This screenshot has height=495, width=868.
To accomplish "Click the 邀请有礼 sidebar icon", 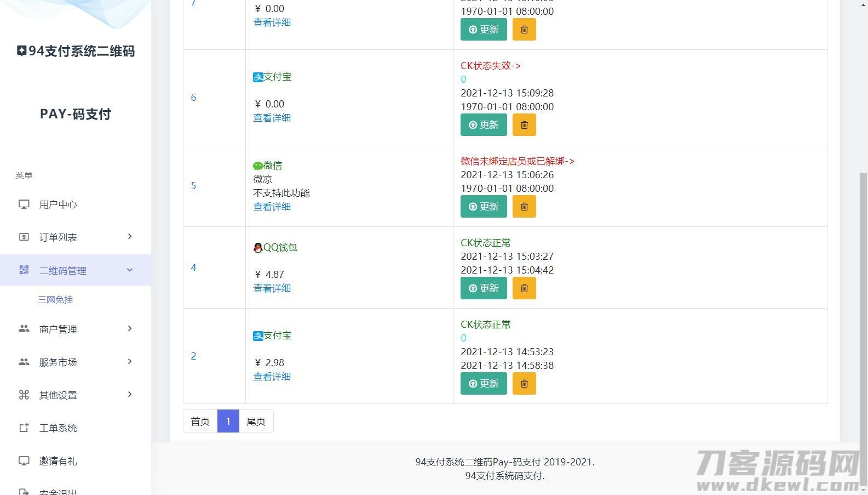I will pyautogui.click(x=24, y=461).
